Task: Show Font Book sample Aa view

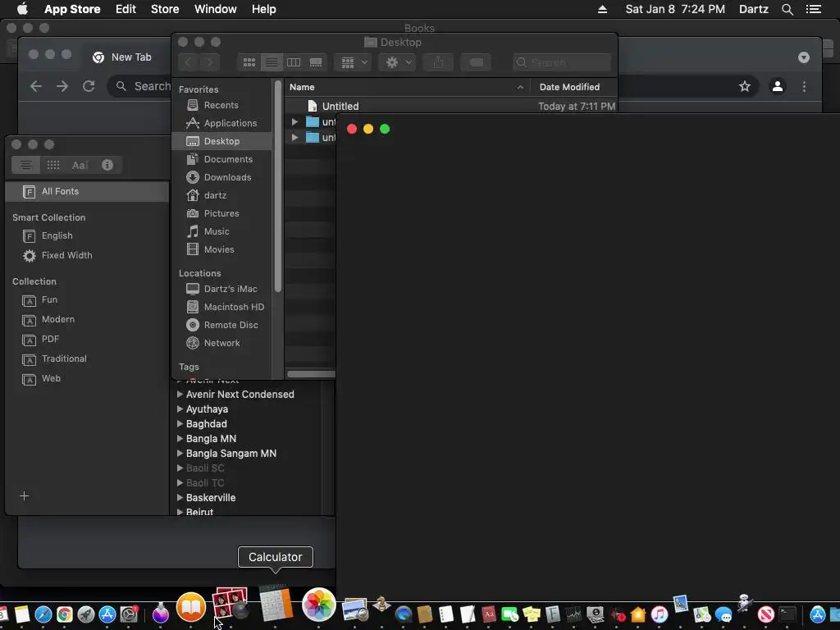Action: tap(80, 165)
